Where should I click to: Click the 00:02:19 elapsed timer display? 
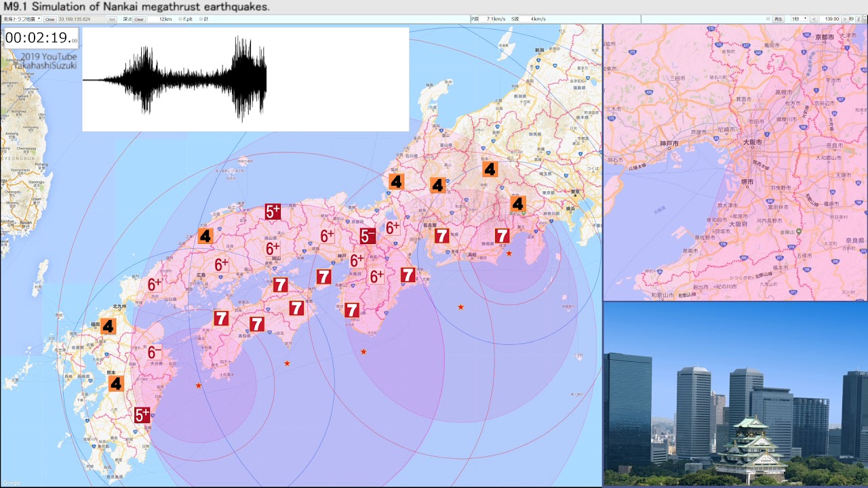point(41,39)
